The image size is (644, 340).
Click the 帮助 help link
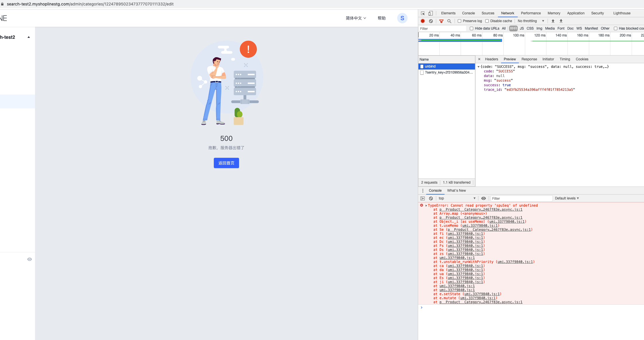pos(381,18)
